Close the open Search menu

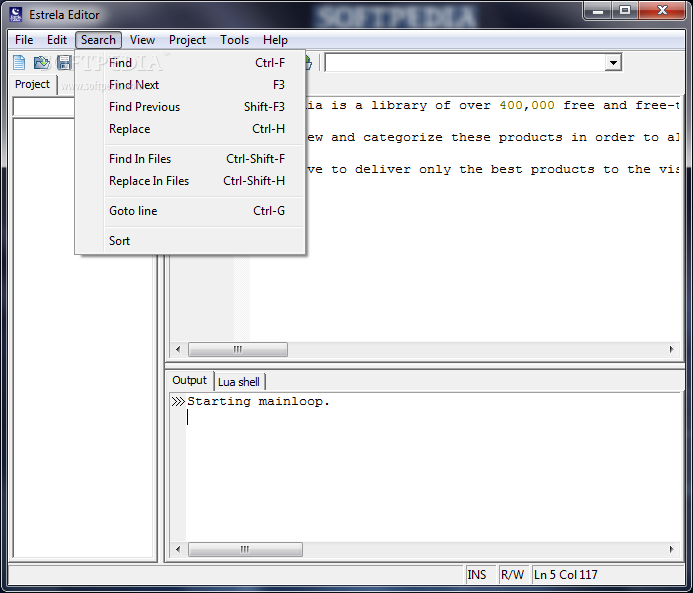98,40
